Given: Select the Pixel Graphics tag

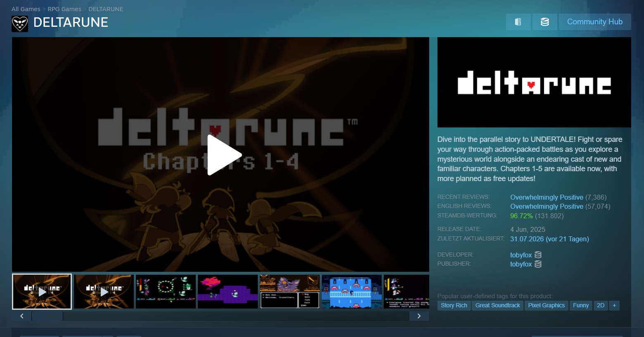Looking at the screenshot, I should [547, 305].
